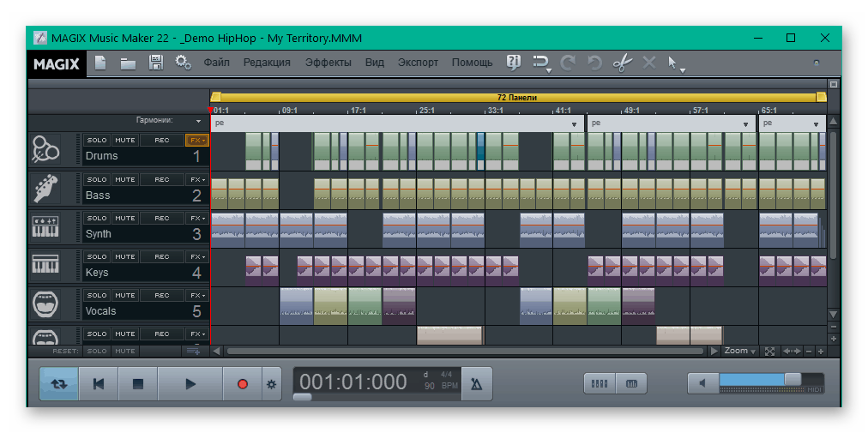Click the add track icon next to MUTE reset
Viewport: 868px width, 433px height.
pyautogui.click(x=193, y=351)
